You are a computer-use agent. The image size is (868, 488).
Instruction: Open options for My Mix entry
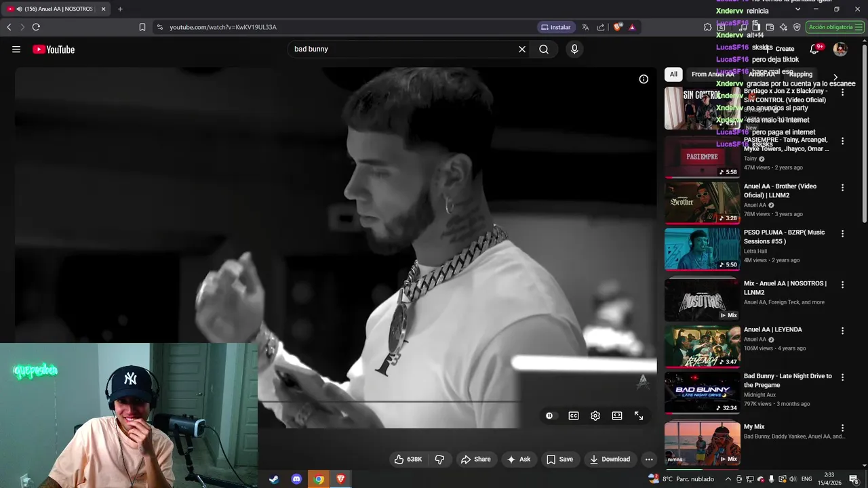click(843, 428)
